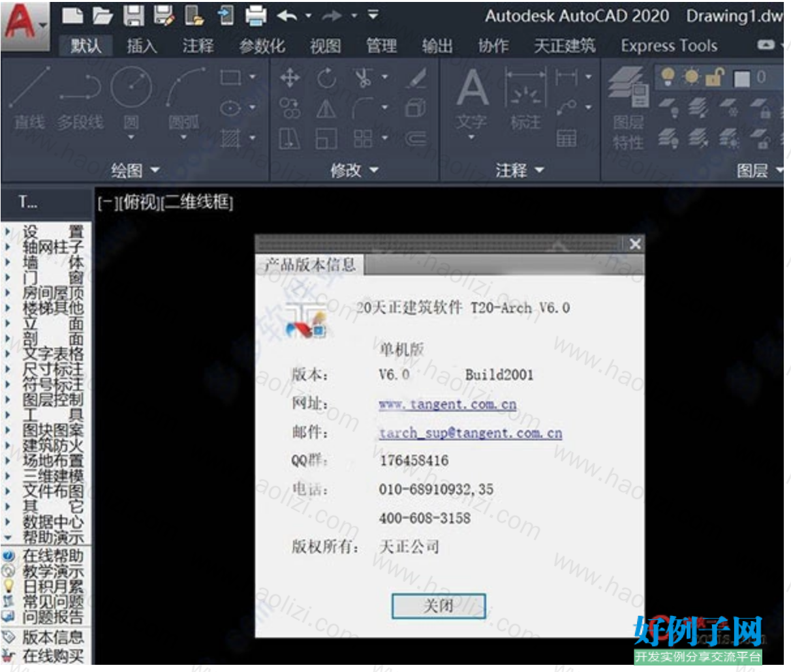Click the New file icon
The width and height of the screenshot is (791, 672).
click(x=72, y=15)
